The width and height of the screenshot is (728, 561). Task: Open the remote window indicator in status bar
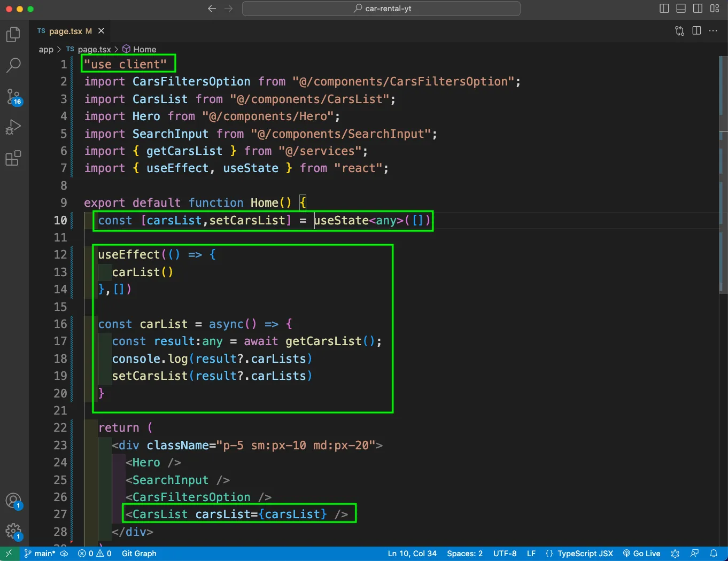[x=9, y=554]
